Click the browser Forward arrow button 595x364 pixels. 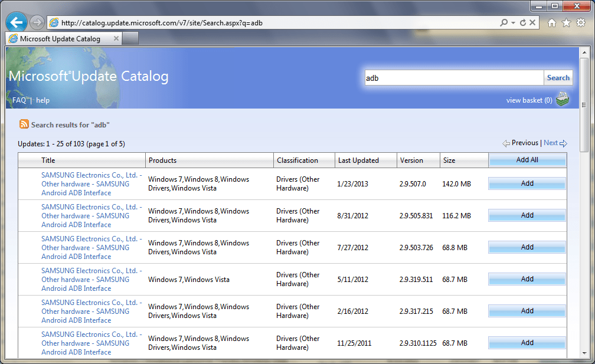pos(37,23)
